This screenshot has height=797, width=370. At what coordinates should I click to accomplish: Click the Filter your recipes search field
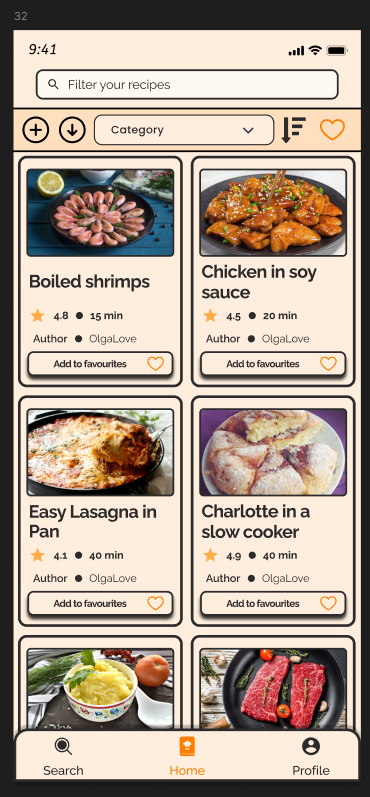point(187,84)
